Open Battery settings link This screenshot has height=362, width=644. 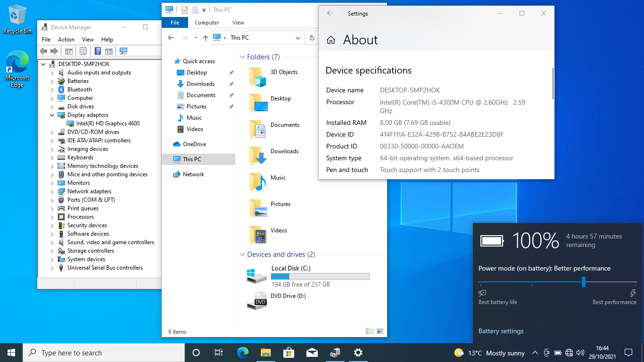pyautogui.click(x=501, y=331)
